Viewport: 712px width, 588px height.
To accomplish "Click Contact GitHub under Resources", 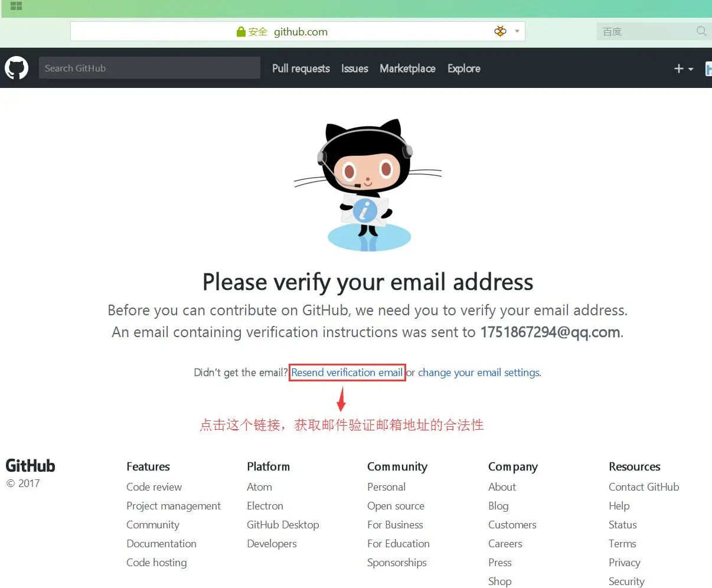I will [644, 487].
